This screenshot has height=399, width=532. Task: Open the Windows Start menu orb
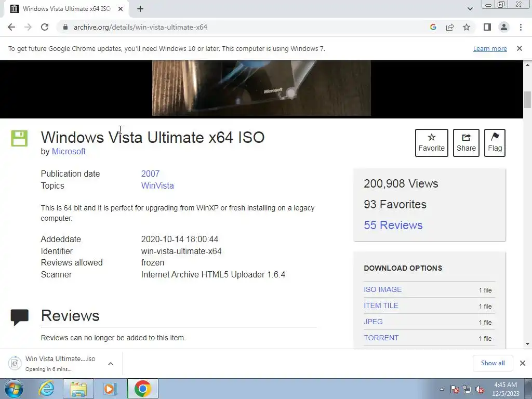coord(14,389)
